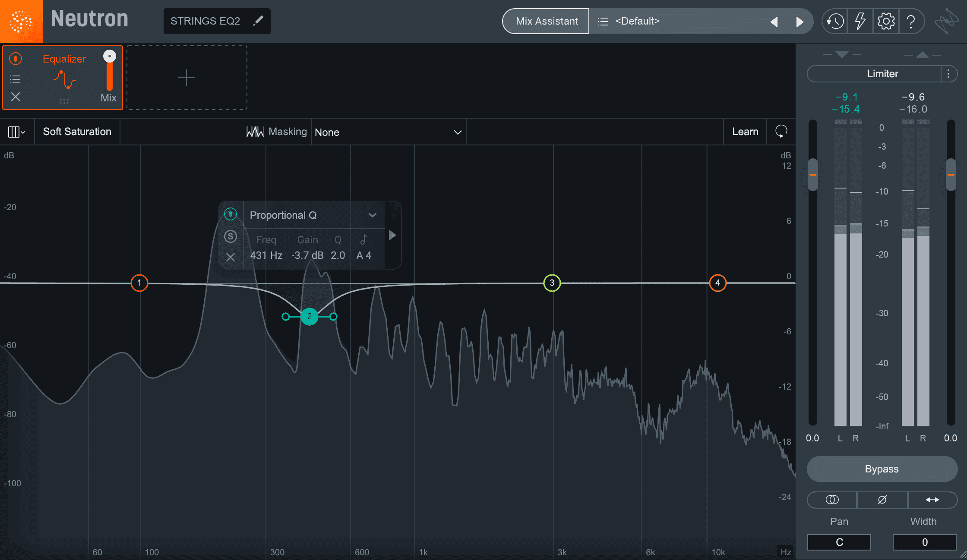Select EQ band node 4
The height and width of the screenshot is (560, 967).
point(717,283)
